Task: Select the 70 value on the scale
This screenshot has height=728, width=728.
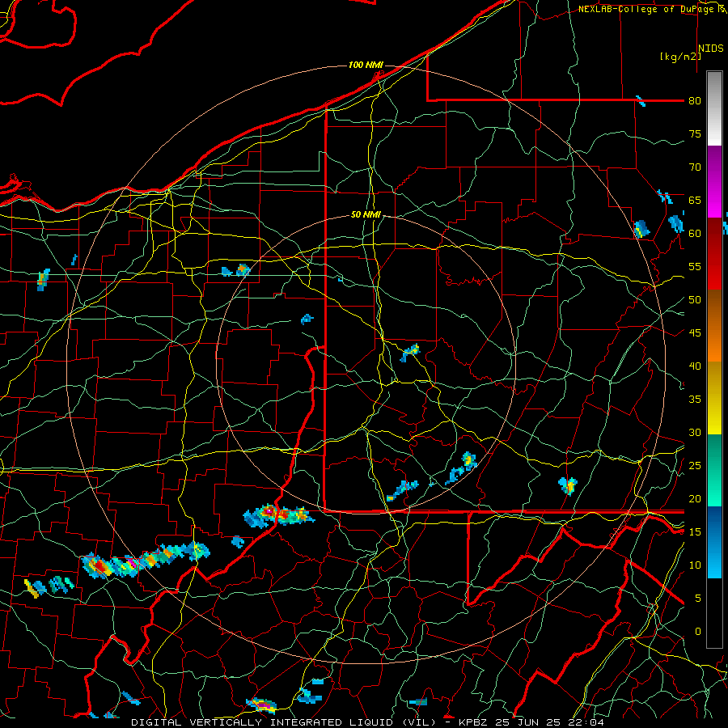Action: (x=695, y=167)
